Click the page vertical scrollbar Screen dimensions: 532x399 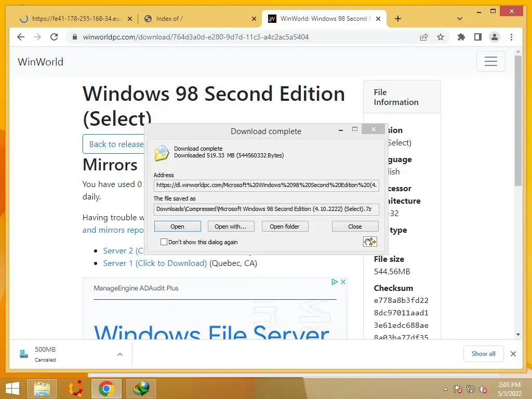[518, 121]
